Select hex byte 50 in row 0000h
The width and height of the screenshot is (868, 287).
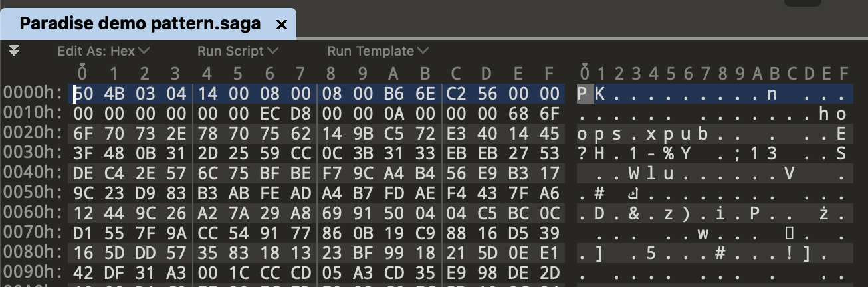pos(82,94)
